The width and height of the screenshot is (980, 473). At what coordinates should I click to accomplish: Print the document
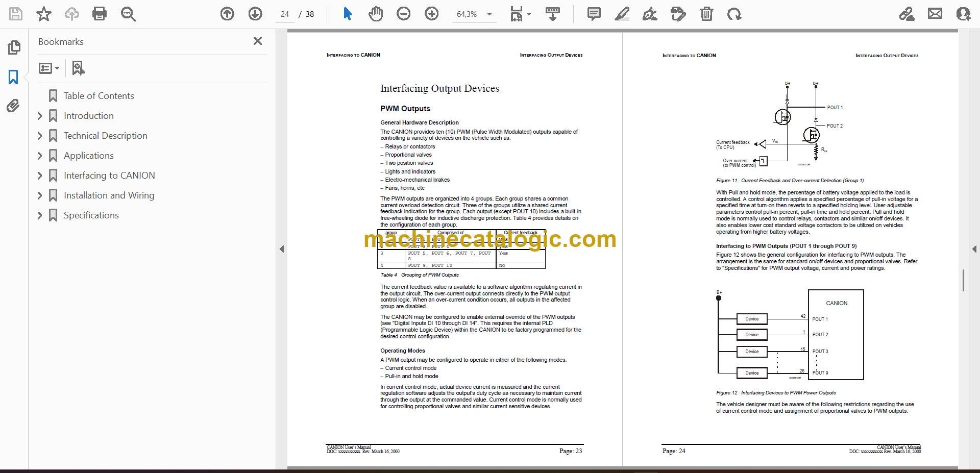100,14
